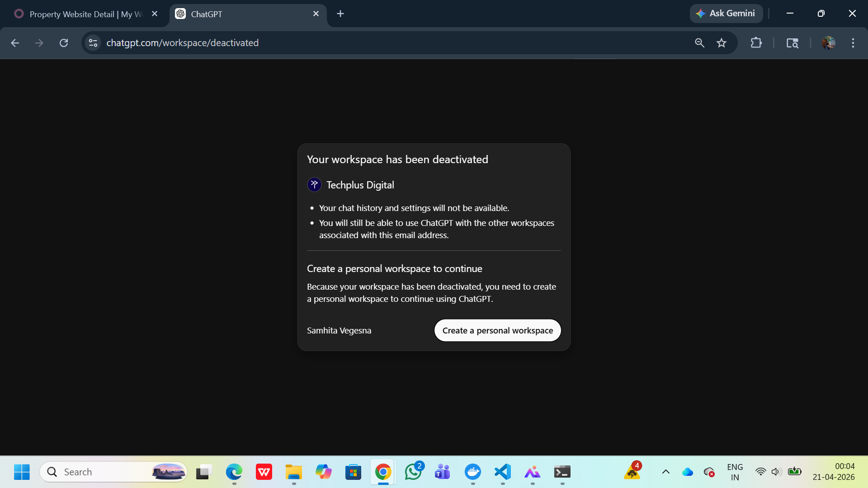868x488 pixels.
Task: Click the Ask Gemini button
Action: click(x=726, y=14)
